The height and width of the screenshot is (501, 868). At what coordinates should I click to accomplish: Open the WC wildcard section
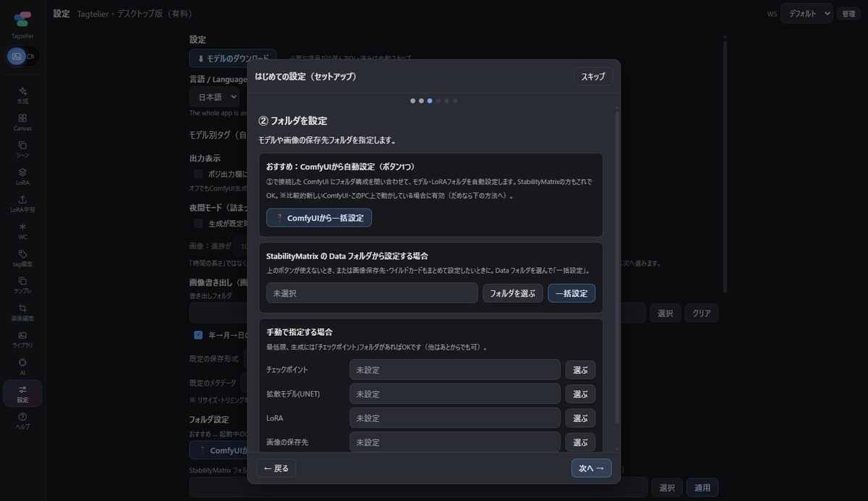22,231
